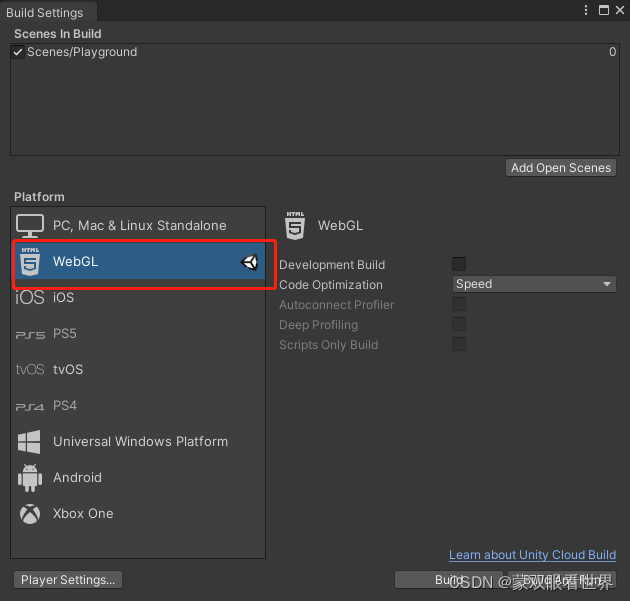Open the window options kebab menu
This screenshot has height=601, width=630.
click(586, 10)
